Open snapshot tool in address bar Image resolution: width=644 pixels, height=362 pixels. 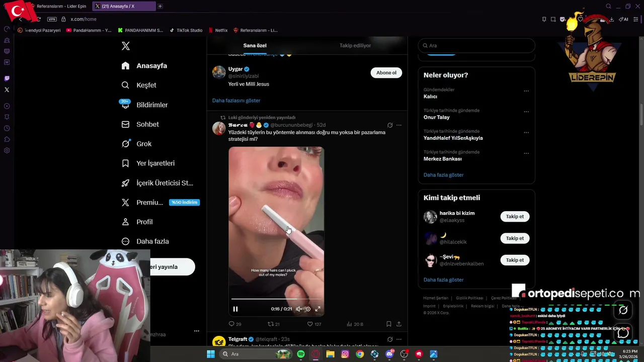(x=553, y=19)
